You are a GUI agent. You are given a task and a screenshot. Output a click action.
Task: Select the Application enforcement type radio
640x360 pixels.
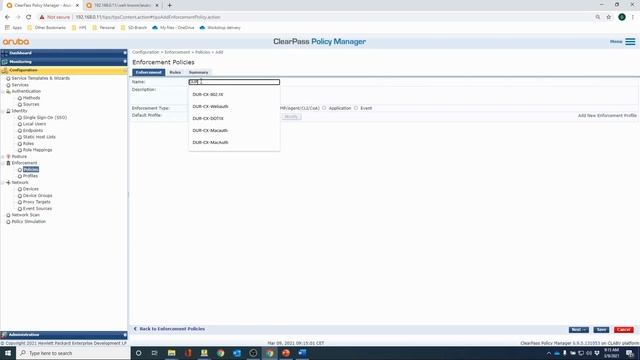(x=324, y=108)
